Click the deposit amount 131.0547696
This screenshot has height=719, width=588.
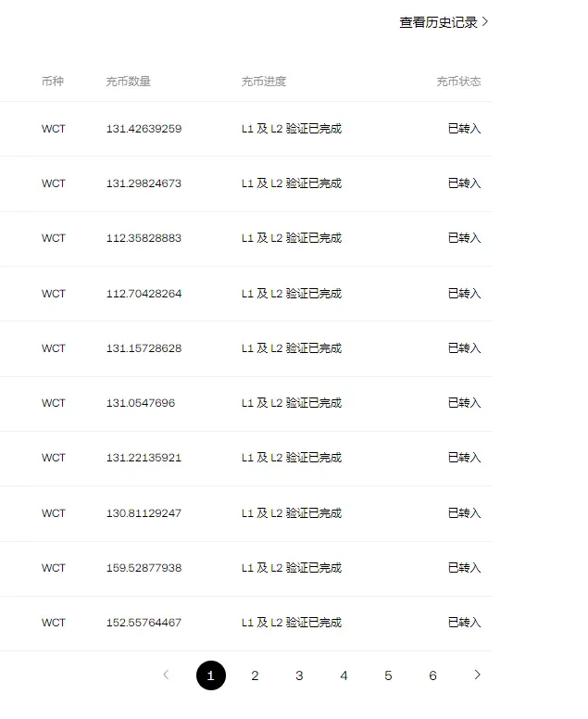141,403
